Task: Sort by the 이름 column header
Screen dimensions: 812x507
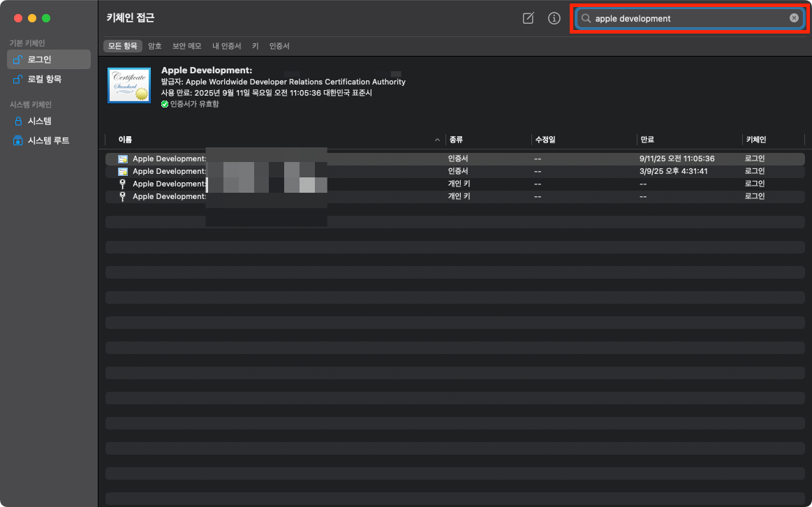Action: pos(125,140)
